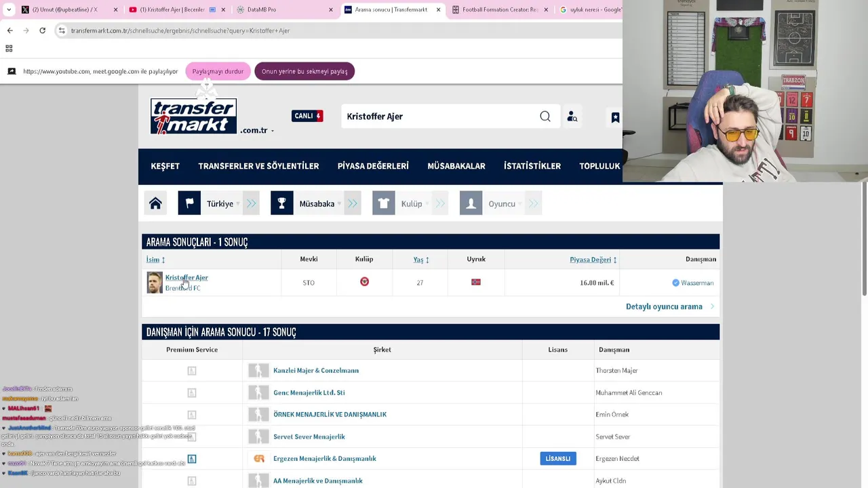
Task: Reload the page with refresh icon
Action: [42, 30]
